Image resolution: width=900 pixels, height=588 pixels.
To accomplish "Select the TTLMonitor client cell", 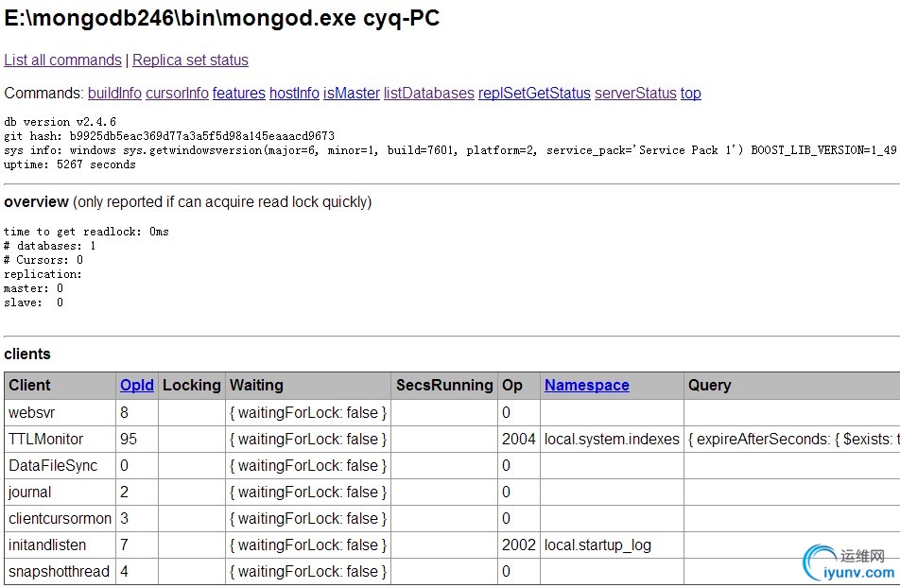I will (x=46, y=440).
